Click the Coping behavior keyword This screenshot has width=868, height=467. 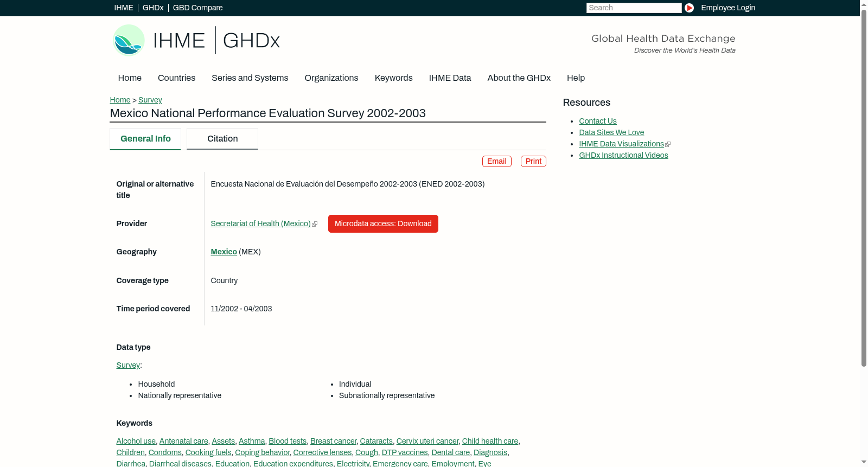coord(262,452)
